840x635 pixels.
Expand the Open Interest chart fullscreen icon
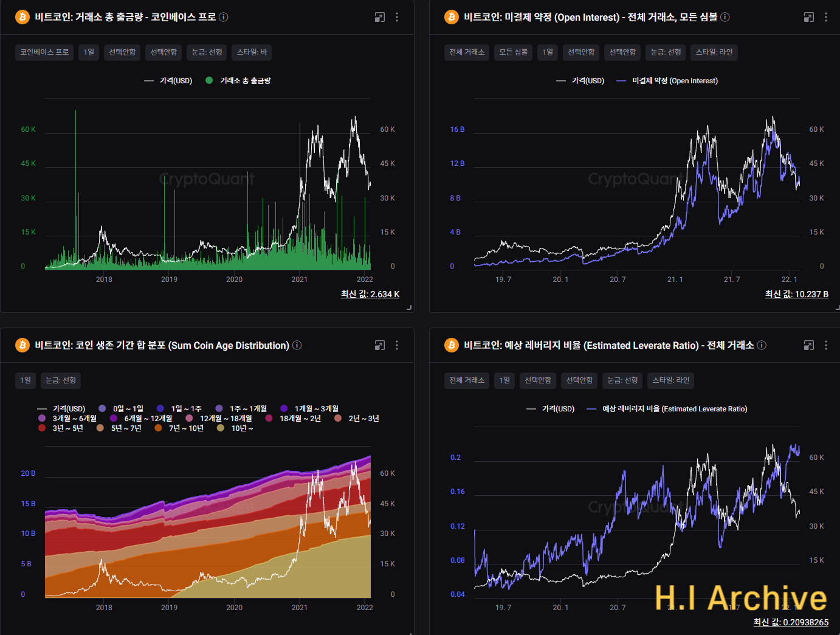point(809,17)
